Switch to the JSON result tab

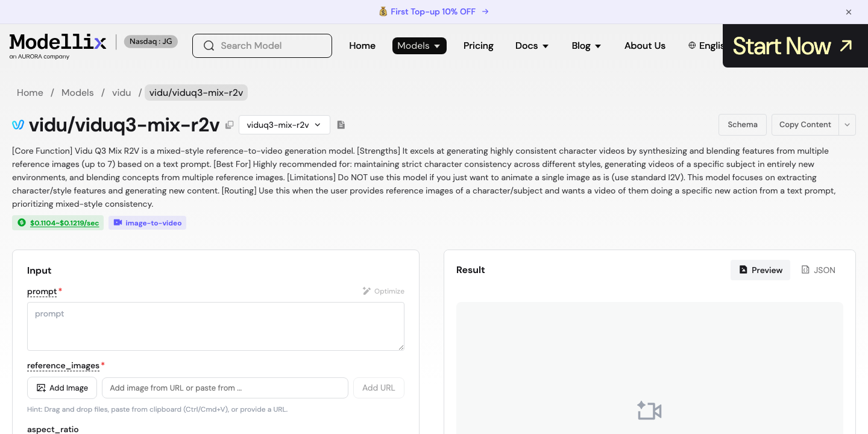[x=819, y=270]
